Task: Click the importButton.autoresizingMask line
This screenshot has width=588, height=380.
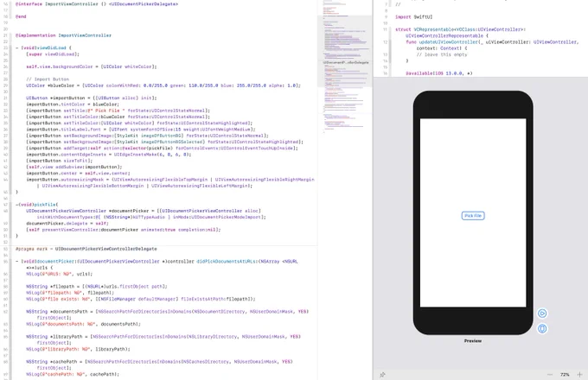Action: [x=169, y=183]
